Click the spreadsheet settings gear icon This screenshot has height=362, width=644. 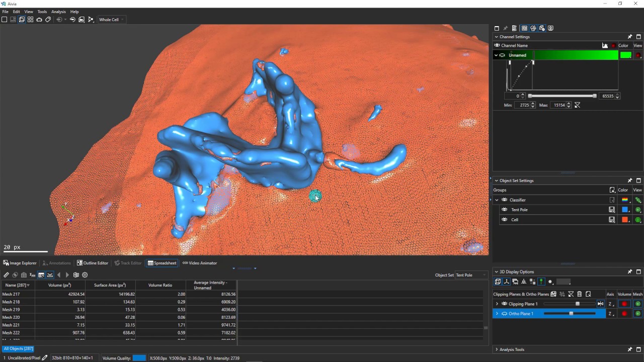[x=85, y=275]
